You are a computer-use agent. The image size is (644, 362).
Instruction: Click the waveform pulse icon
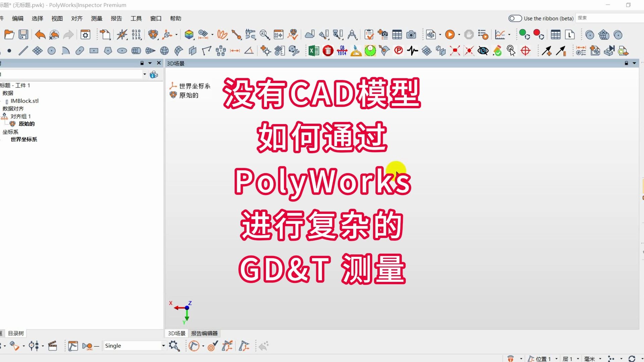pyautogui.click(x=413, y=51)
